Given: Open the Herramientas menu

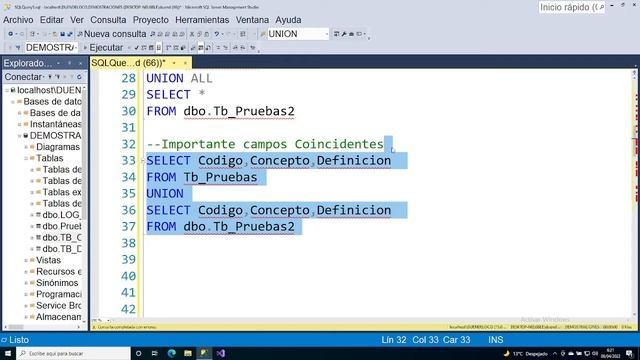Looking at the screenshot, I should tap(202, 20).
